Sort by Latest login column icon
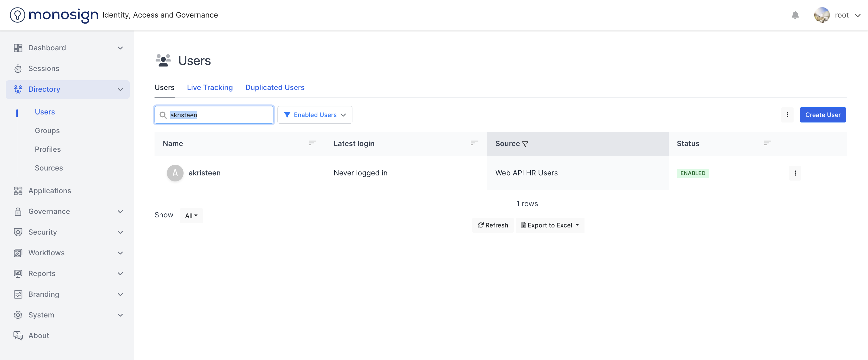The image size is (868, 360). [474, 143]
